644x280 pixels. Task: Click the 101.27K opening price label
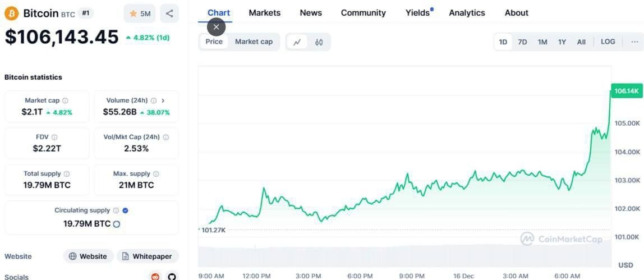point(214,230)
